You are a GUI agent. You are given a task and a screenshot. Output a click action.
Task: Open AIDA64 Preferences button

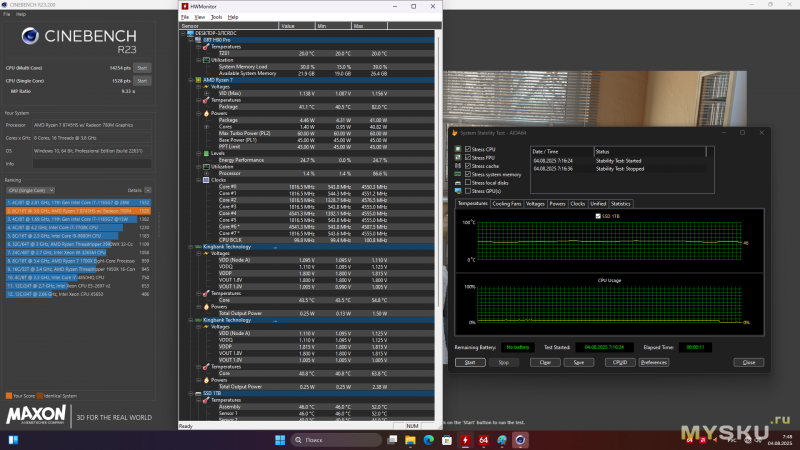tap(654, 362)
